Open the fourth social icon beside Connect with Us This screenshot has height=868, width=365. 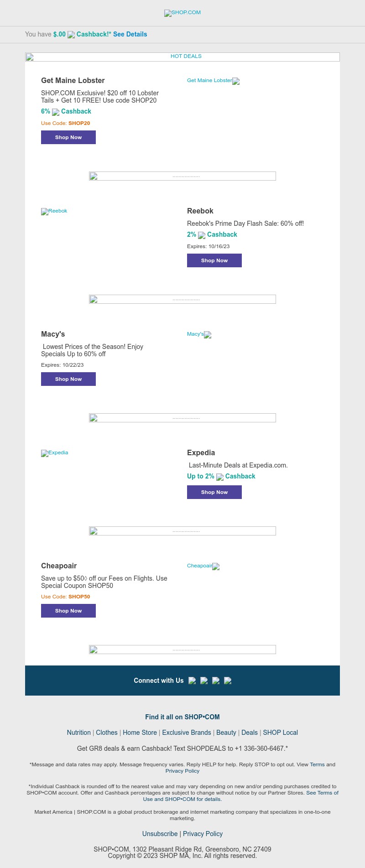(228, 681)
